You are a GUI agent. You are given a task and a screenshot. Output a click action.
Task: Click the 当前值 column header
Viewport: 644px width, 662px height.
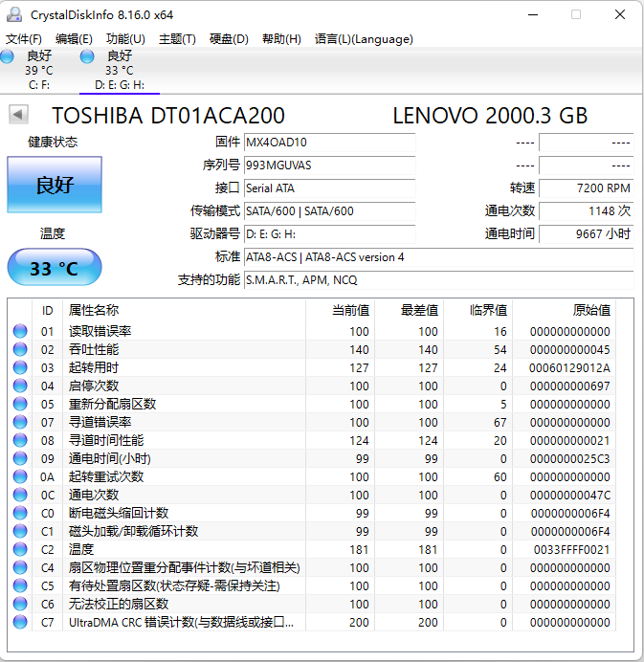[340, 310]
